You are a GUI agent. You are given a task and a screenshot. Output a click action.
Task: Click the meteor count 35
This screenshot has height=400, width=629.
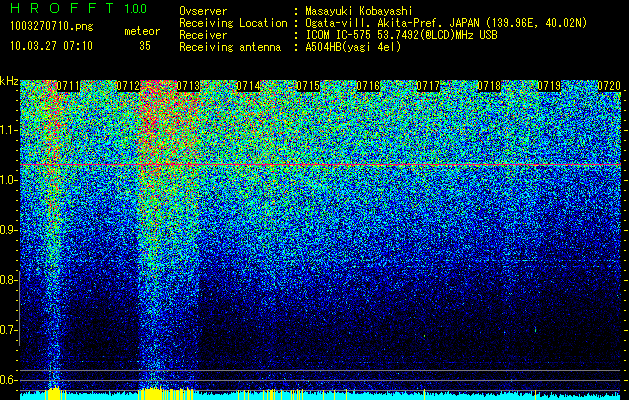145,46
